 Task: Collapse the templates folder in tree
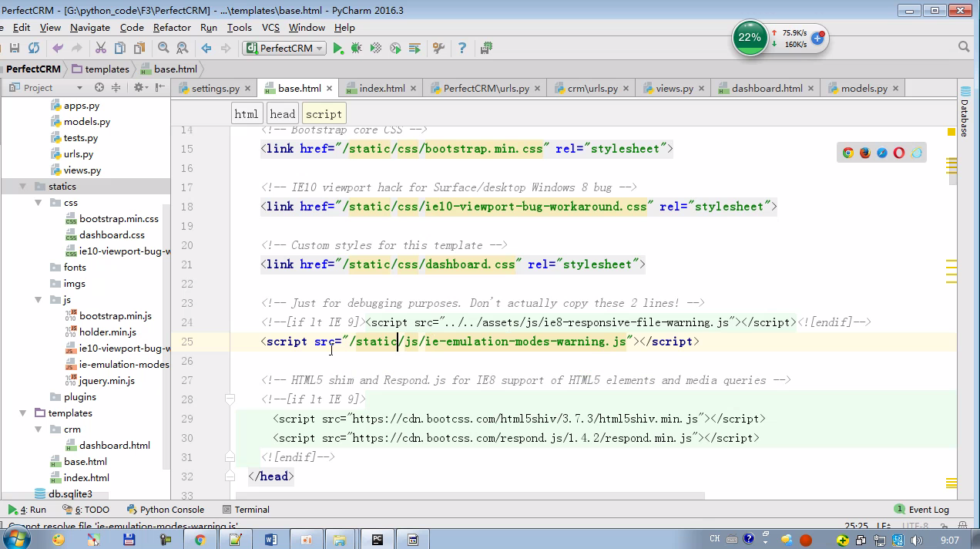tap(23, 413)
